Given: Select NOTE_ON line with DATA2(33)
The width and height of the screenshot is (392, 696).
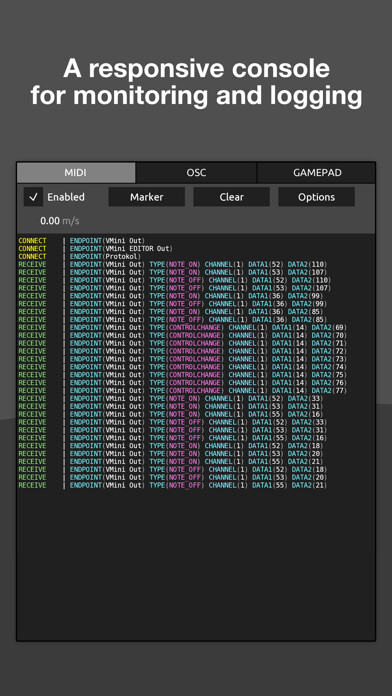Looking at the screenshot, I should (171, 399).
